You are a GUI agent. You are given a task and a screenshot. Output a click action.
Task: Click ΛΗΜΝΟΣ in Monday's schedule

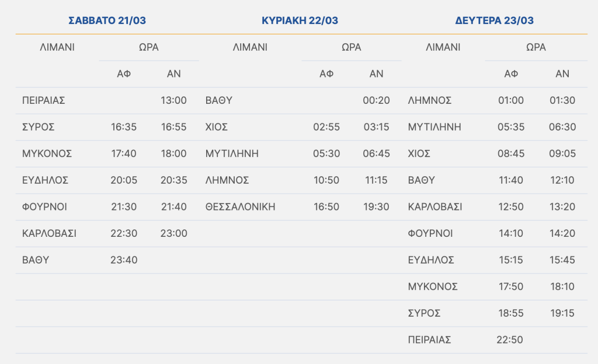pyautogui.click(x=430, y=100)
